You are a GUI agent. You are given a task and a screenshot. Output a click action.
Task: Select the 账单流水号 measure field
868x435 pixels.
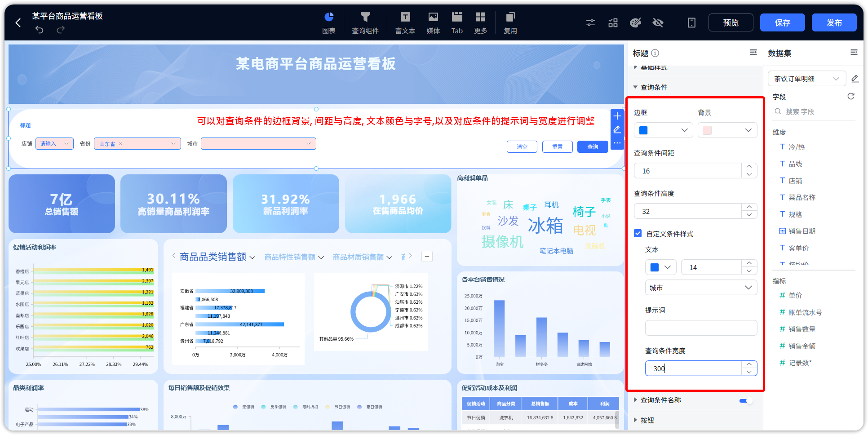[805, 312]
